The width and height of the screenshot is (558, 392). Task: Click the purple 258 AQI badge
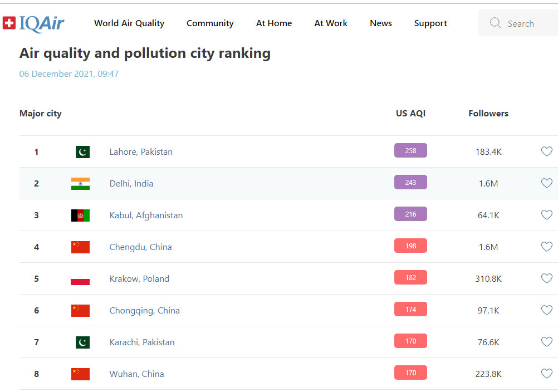point(410,150)
